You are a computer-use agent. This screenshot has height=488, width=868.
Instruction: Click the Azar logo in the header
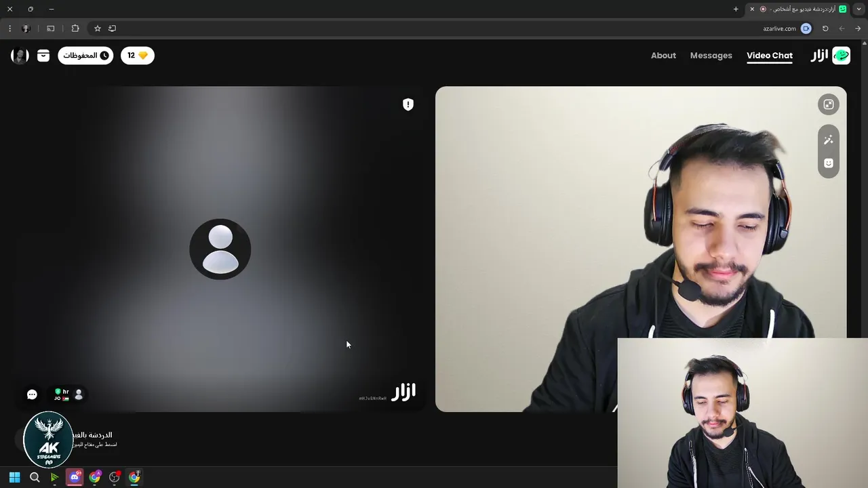(x=831, y=56)
